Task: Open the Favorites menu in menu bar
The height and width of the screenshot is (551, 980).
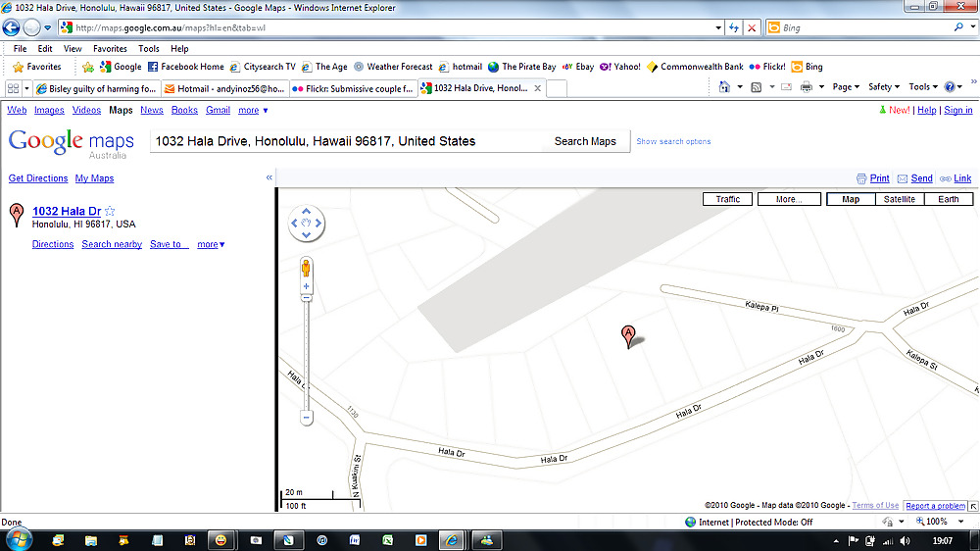Action: coord(110,48)
